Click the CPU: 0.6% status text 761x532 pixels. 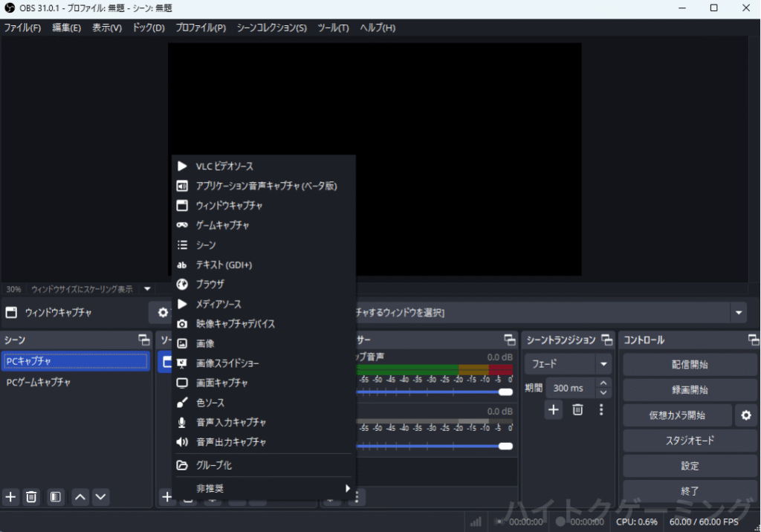tap(637, 522)
